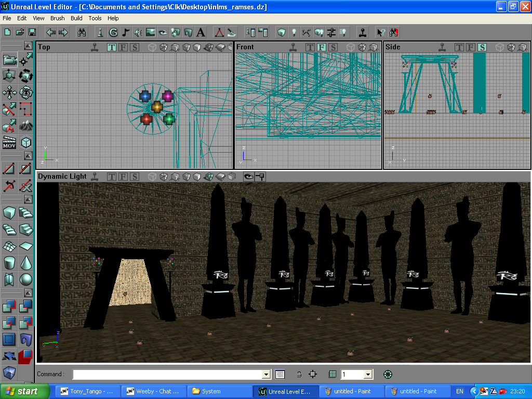This screenshot has width=532, height=399.
Task: Toggle the F button in Front viewport
Action: 321,47
